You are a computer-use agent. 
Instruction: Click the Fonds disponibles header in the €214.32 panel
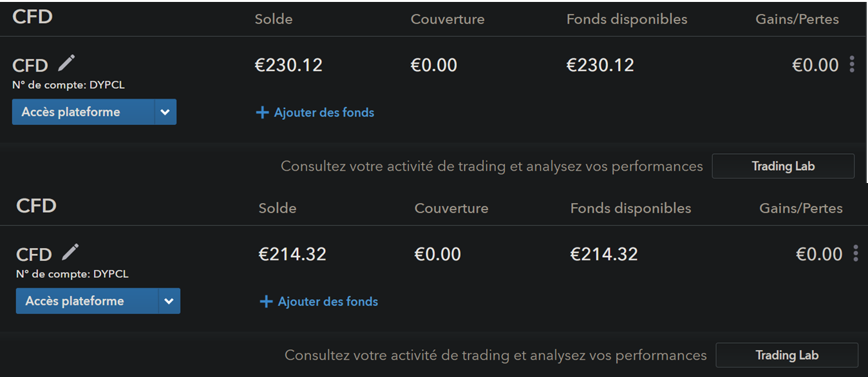click(630, 208)
